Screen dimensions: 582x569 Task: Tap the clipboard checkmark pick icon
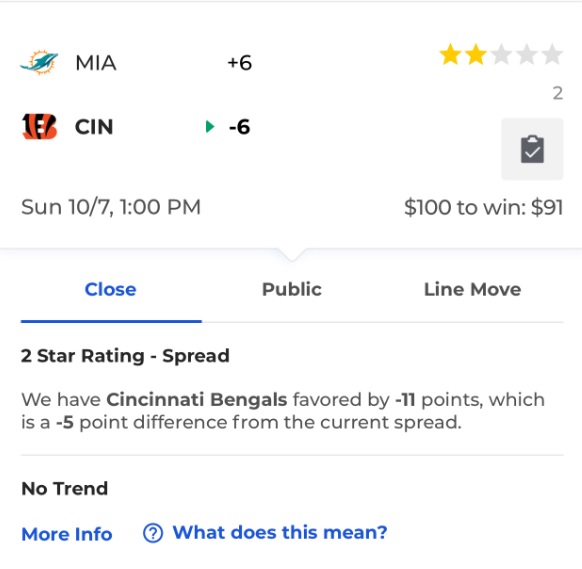click(532, 149)
